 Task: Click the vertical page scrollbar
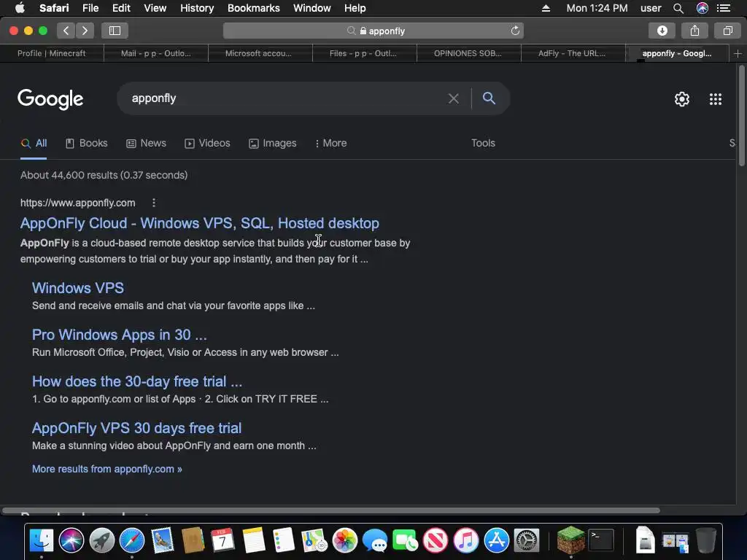click(741, 116)
